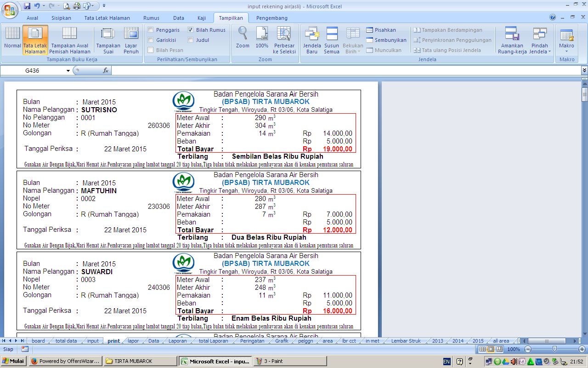
Task: Open print preview from quick access toolbar
Action: (67, 6)
